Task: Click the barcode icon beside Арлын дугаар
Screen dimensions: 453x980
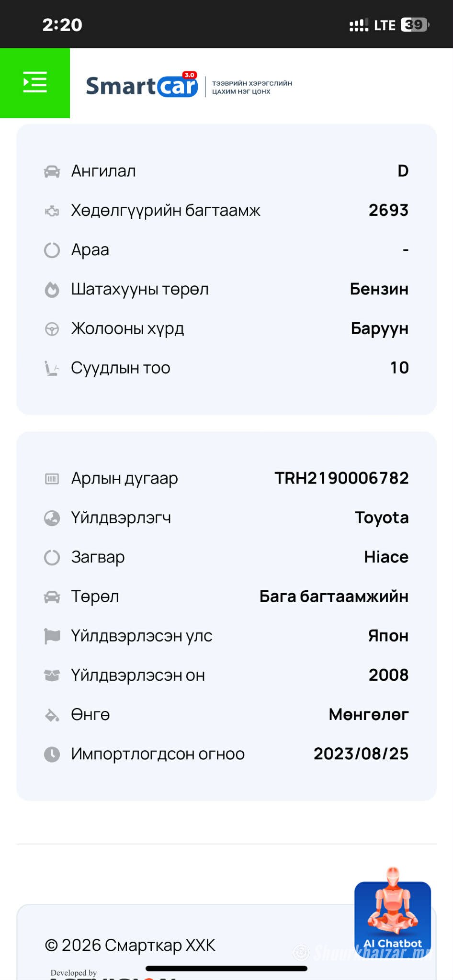Action: 52,478
